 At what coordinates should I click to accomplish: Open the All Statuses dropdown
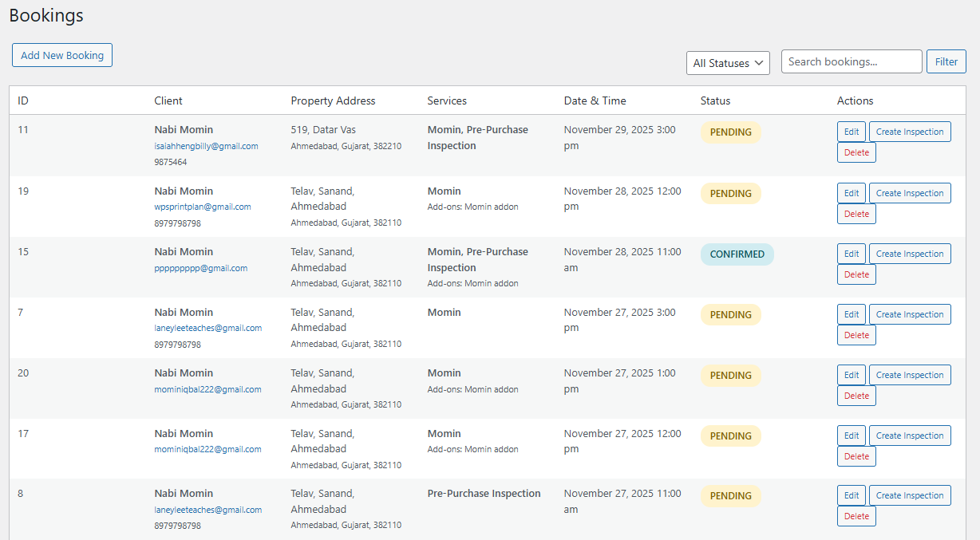coord(728,63)
